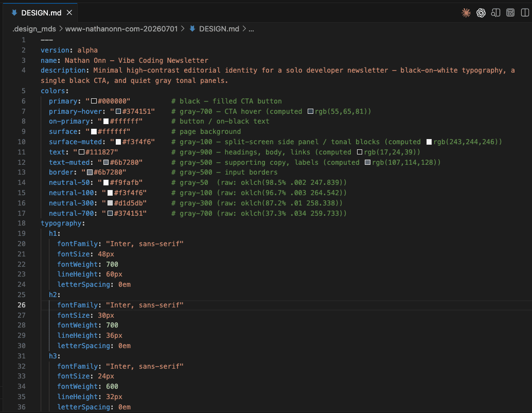Open color picker for primary #000000 swatch

tap(94, 101)
